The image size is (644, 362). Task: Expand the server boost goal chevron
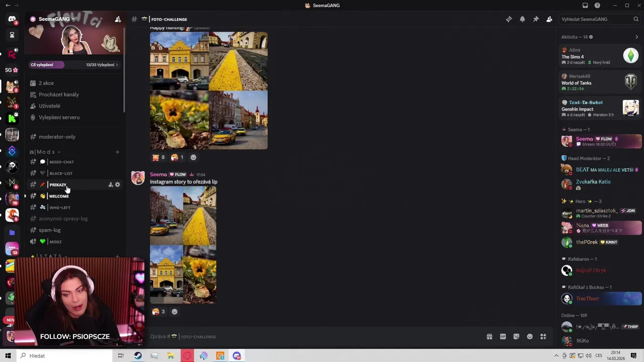point(117,65)
